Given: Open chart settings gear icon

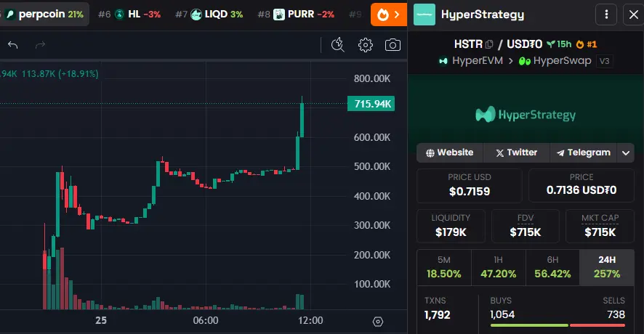Looking at the screenshot, I should [365, 45].
